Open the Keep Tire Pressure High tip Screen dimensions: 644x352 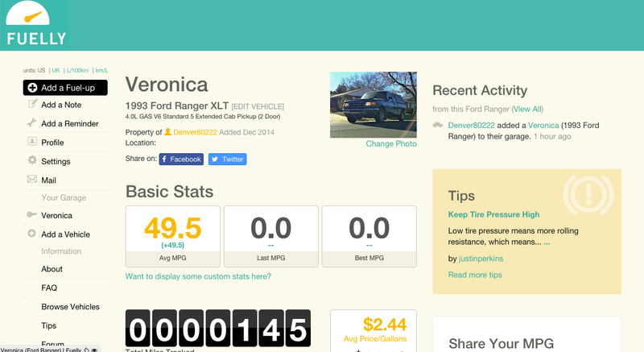click(x=493, y=214)
